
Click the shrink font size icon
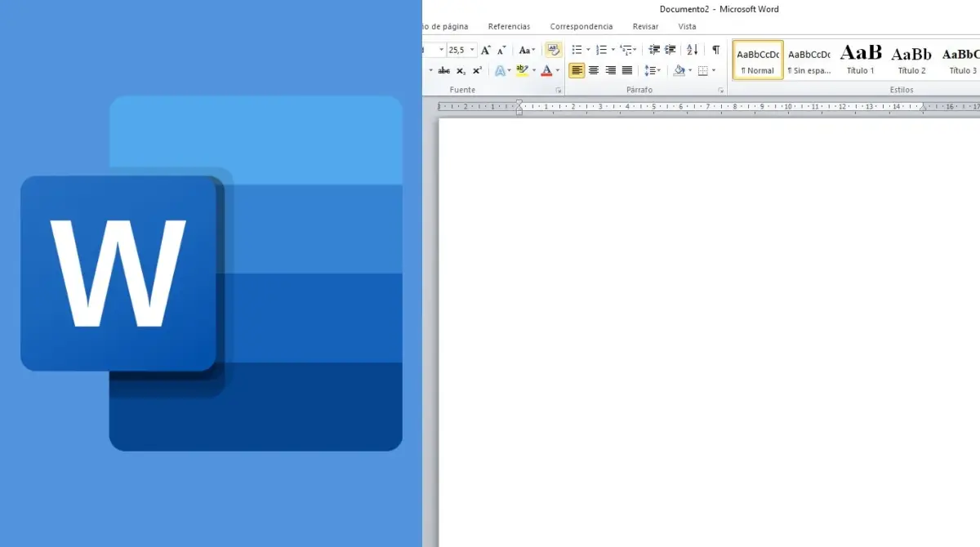501,50
